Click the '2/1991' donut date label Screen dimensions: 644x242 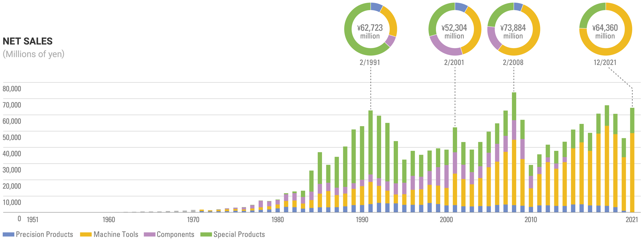[370, 62]
